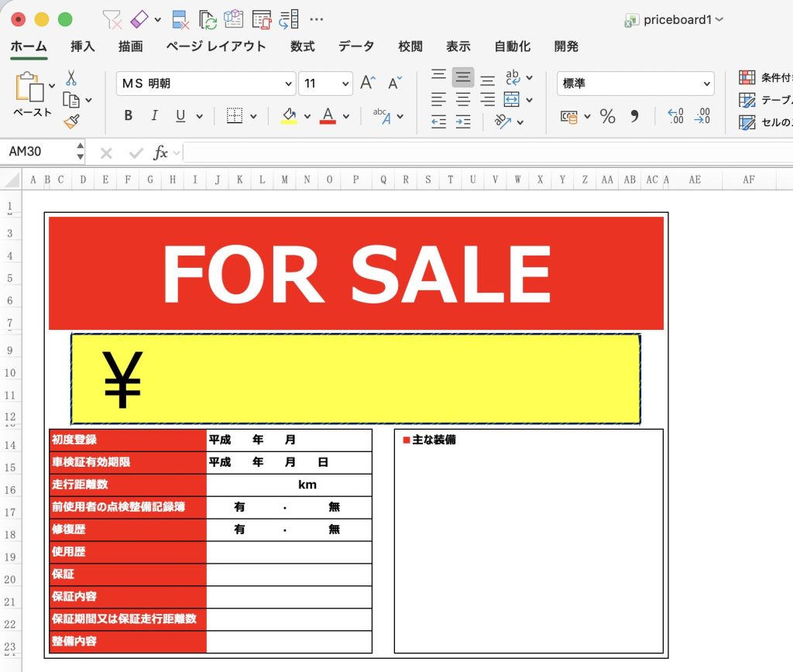Apply comma style number format

click(635, 116)
